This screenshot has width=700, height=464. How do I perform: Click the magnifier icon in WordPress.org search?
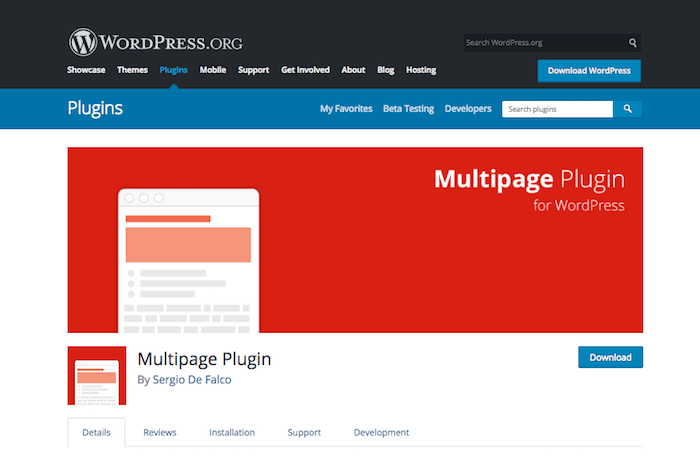(x=633, y=43)
